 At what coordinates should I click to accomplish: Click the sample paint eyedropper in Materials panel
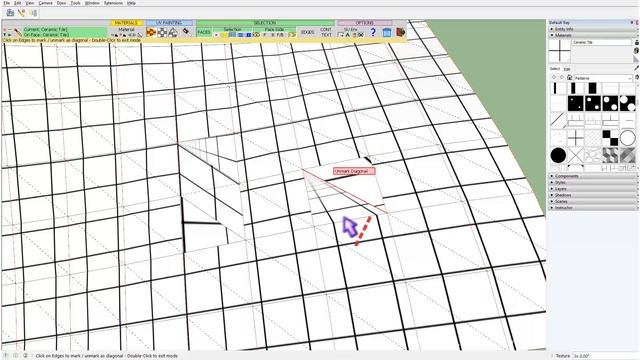click(636, 68)
